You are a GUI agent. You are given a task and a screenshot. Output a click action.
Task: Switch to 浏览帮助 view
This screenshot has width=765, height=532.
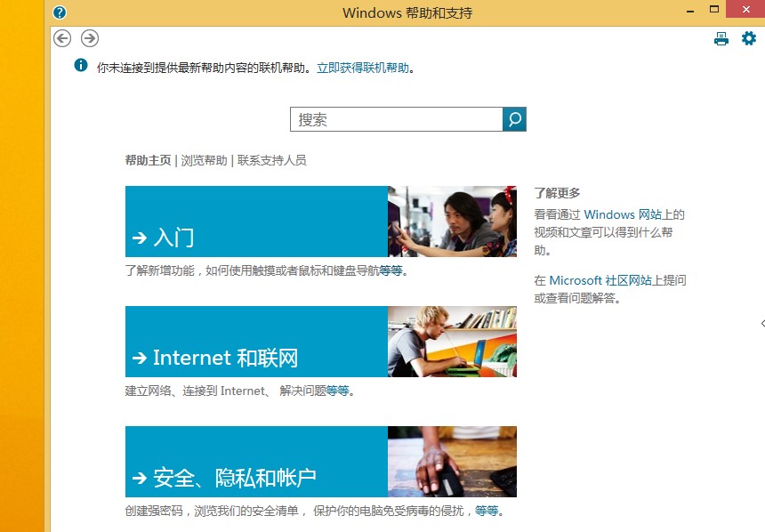(203, 163)
